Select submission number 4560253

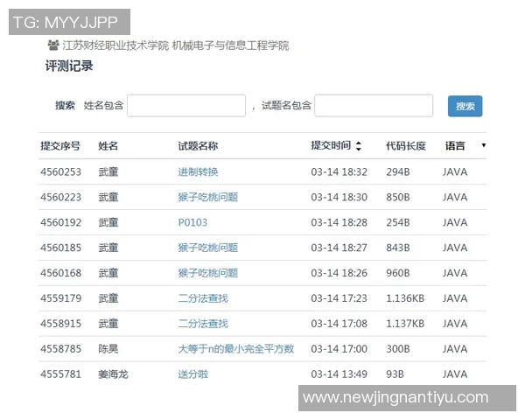[60, 171]
